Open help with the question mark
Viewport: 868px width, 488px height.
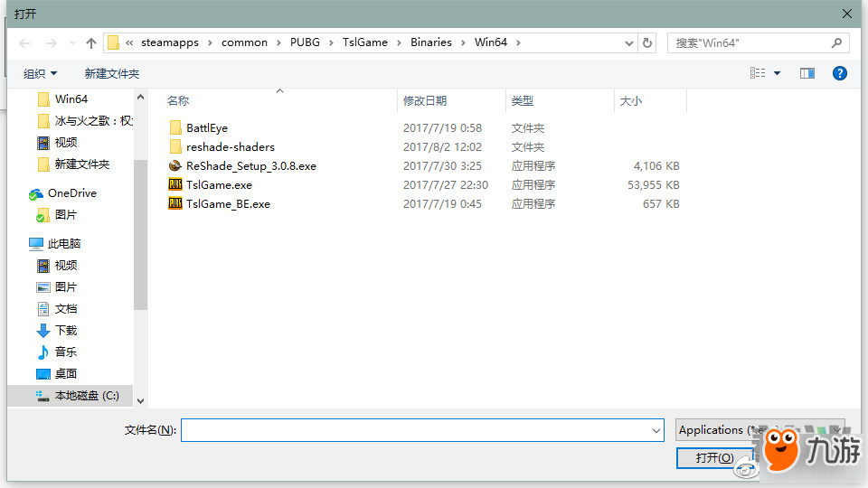839,73
